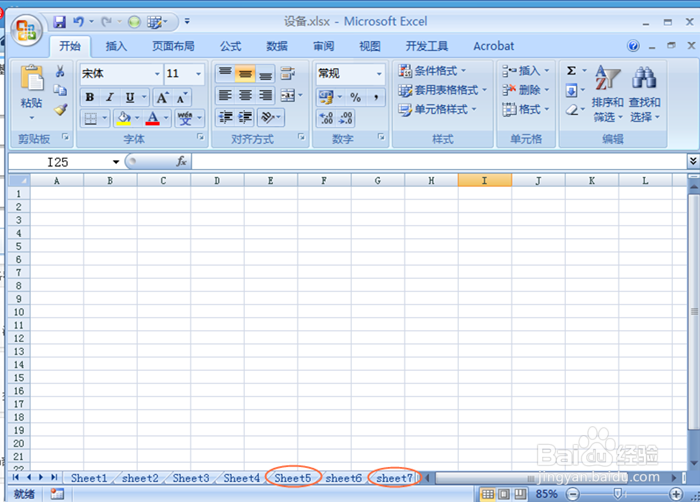This screenshot has height=502, width=700.
Task: Align text to cell top
Action: [225, 73]
